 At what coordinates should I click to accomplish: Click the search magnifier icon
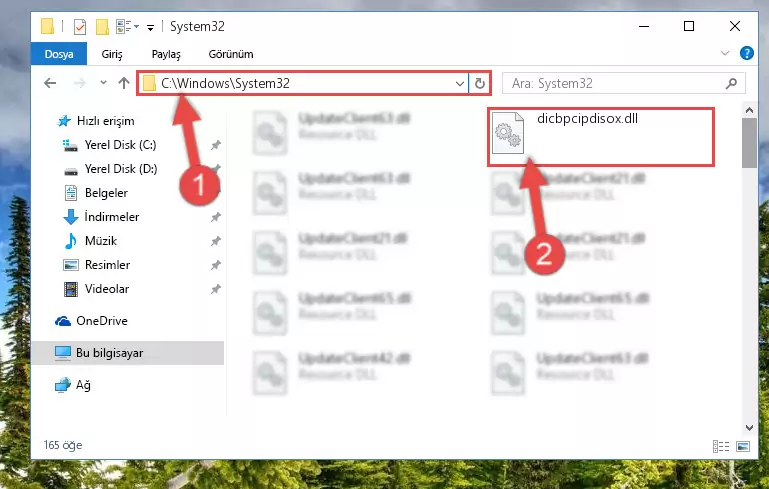(731, 83)
